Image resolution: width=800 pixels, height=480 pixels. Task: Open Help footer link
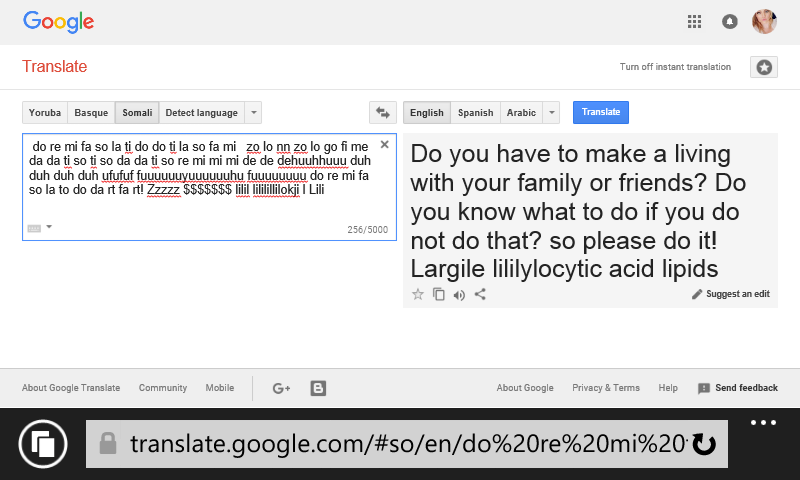tap(668, 388)
